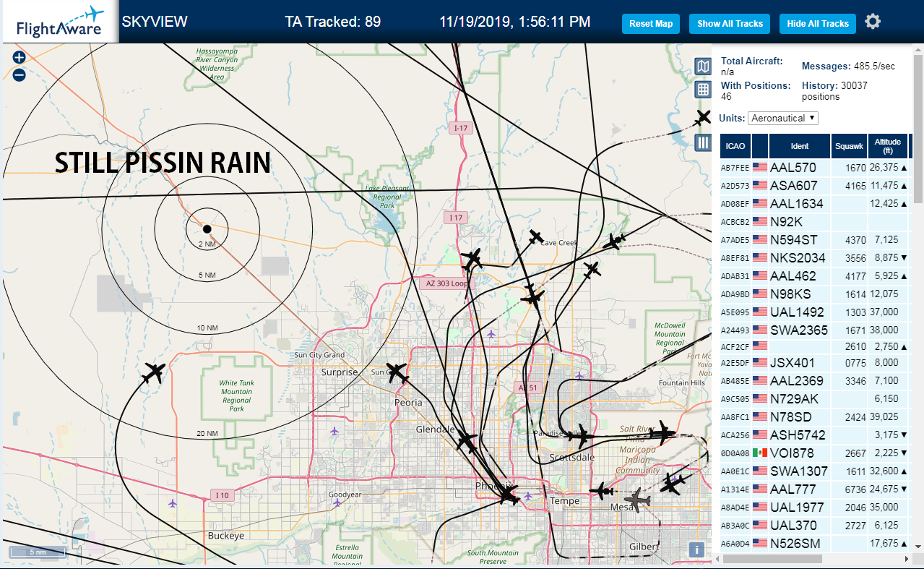Image resolution: width=924 pixels, height=569 pixels.
Task: Click squawk 6736 in AAL777 row
Action: (855, 489)
